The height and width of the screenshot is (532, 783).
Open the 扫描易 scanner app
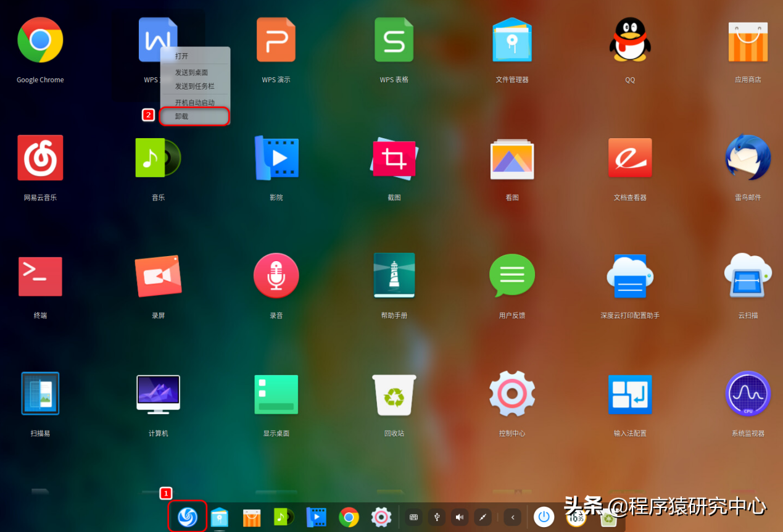[40, 393]
